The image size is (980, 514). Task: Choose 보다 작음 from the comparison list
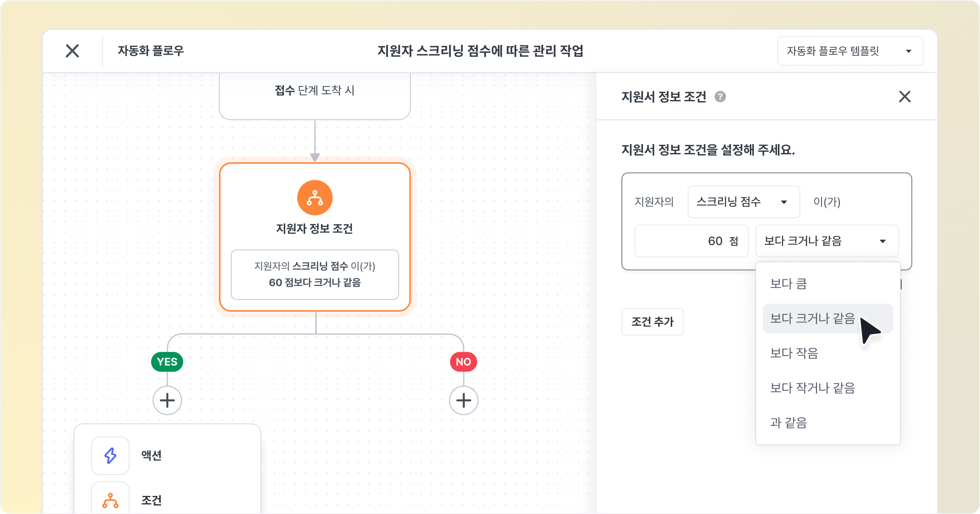794,353
